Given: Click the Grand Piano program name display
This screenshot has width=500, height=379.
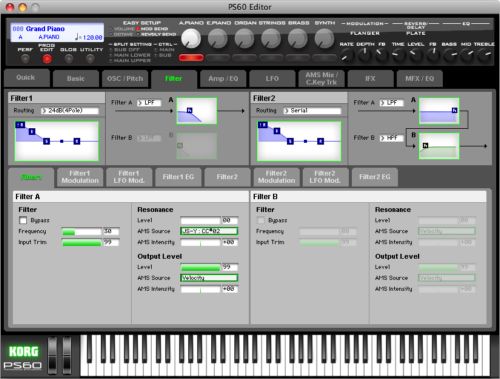Looking at the screenshot, I should pos(57,33).
